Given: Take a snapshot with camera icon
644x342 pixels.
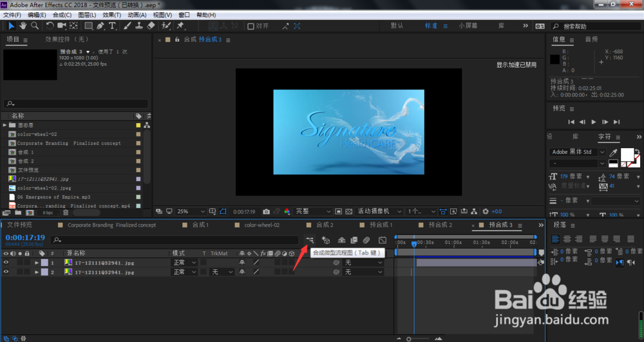Looking at the screenshot, I should [266, 211].
